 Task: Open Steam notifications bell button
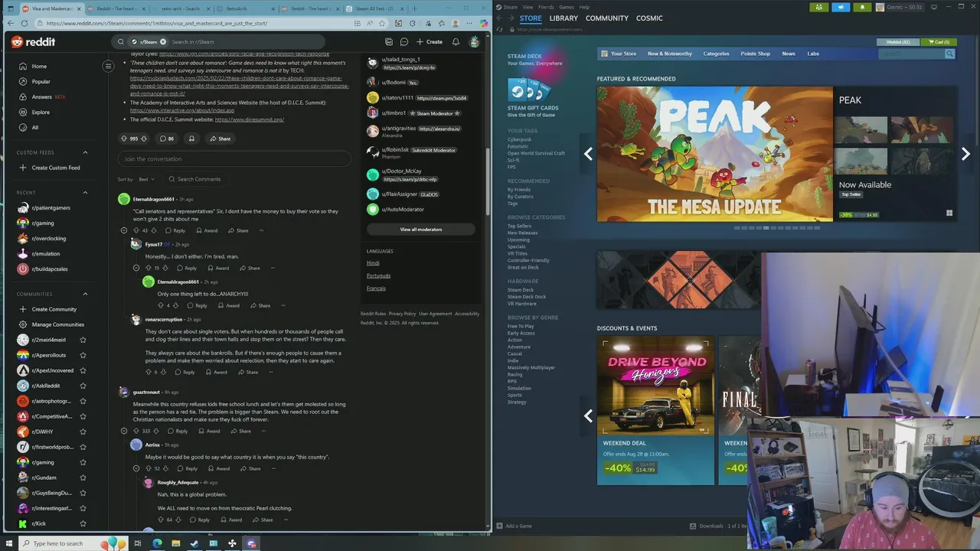click(862, 7)
